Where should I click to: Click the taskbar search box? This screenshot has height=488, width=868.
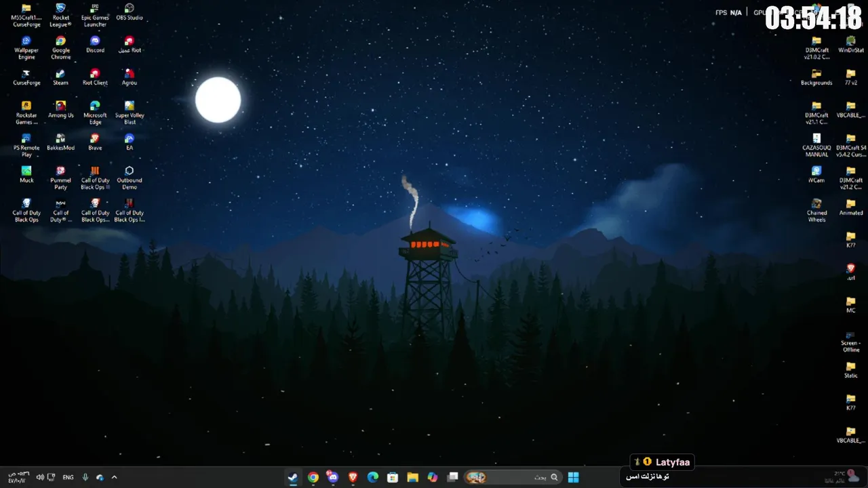click(x=513, y=477)
